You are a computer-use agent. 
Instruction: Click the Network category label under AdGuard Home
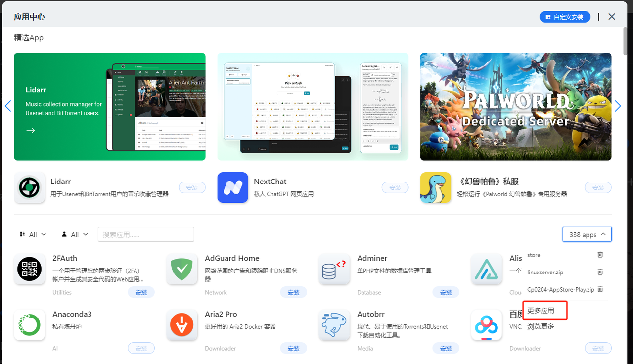point(216,292)
